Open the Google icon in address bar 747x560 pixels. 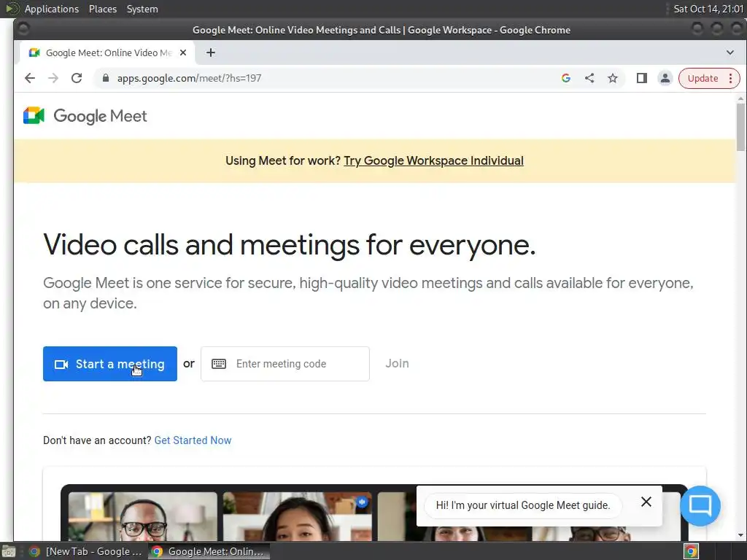[566, 78]
